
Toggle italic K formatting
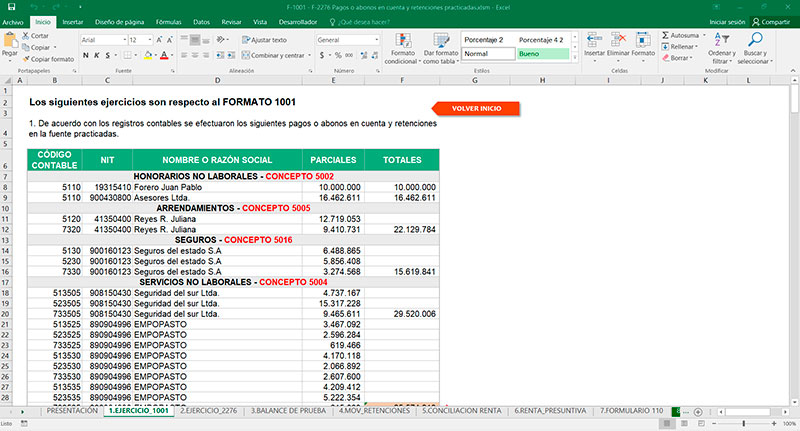(96, 55)
